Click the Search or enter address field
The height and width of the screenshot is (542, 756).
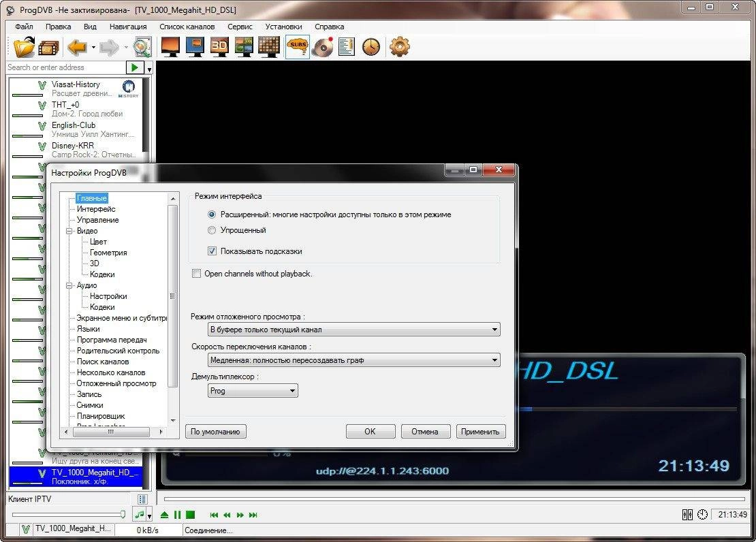pyautogui.click(x=65, y=67)
